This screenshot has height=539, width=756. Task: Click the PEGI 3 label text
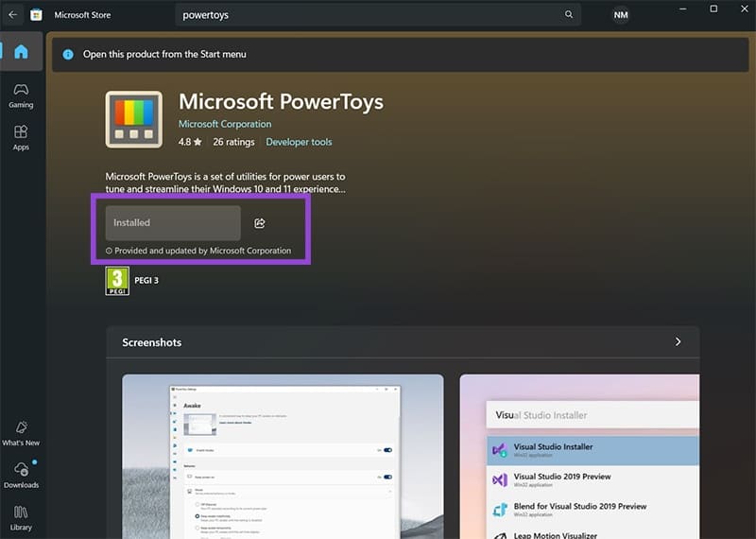click(x=146, y=280)
